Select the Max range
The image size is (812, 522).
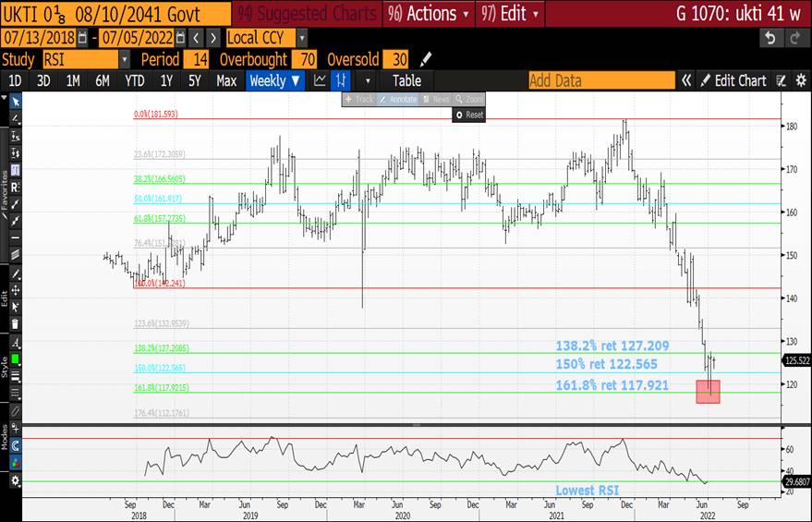tap(226, 80)
